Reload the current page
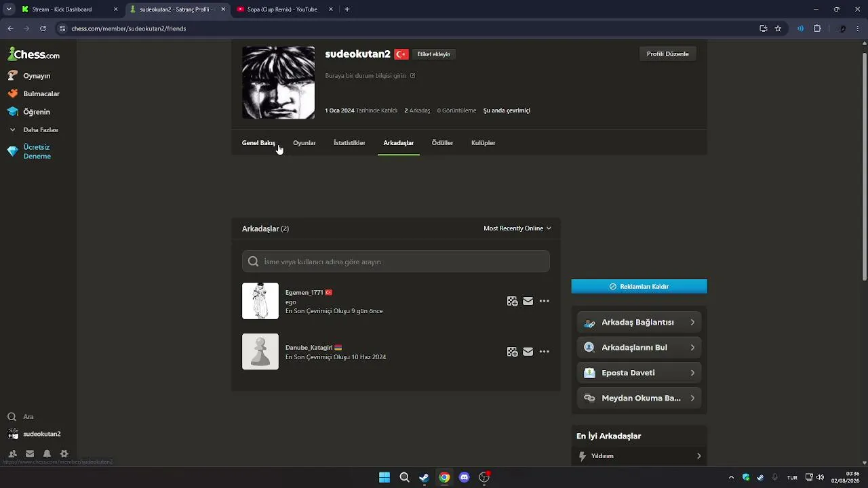The height and width of the screenshot is (488, 868). [43, 28]
